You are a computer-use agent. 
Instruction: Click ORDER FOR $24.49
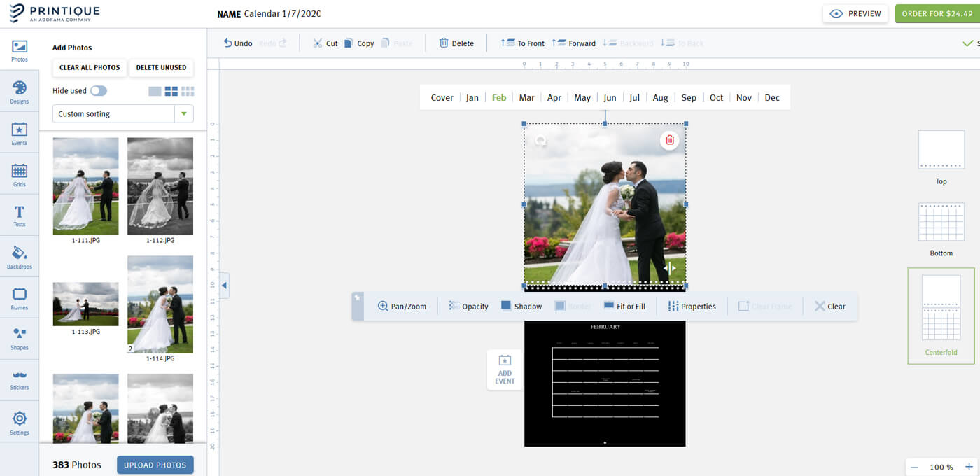pos(938,13)
